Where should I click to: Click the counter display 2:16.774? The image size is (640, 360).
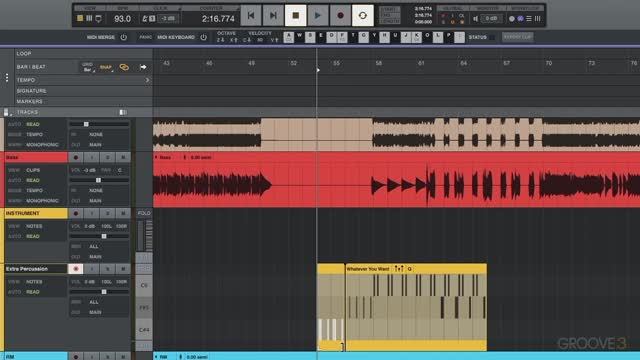click(218, 19)
